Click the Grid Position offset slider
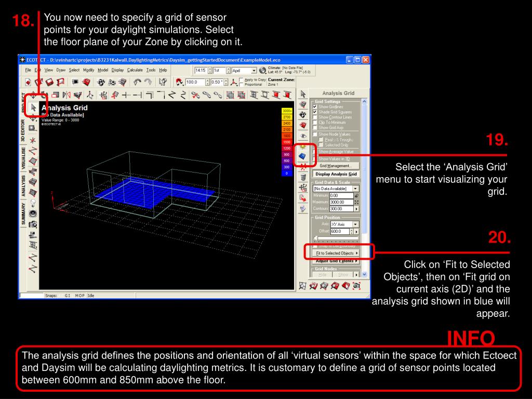Viewport: 532px width, 399px height. point(336,238)
